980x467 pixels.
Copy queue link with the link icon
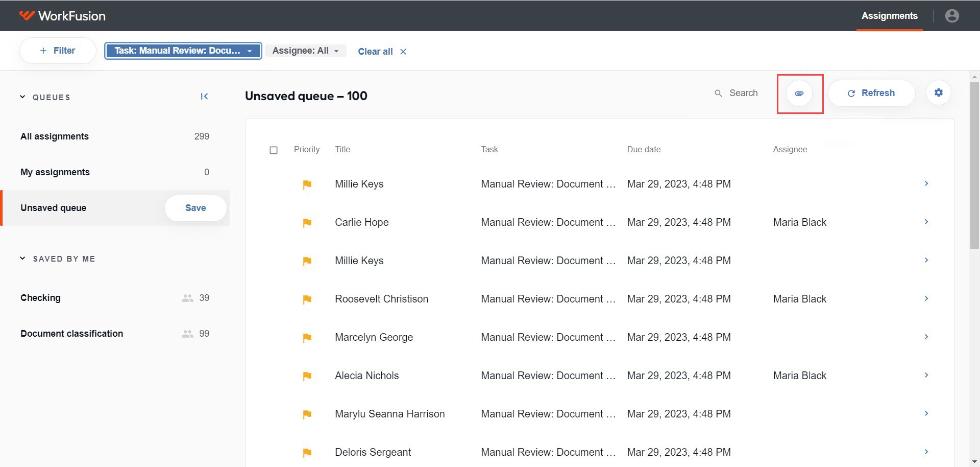(799, 94)
